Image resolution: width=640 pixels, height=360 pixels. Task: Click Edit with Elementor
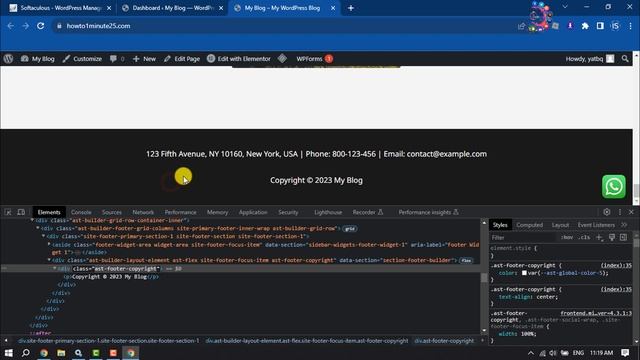tap(239, 59)
